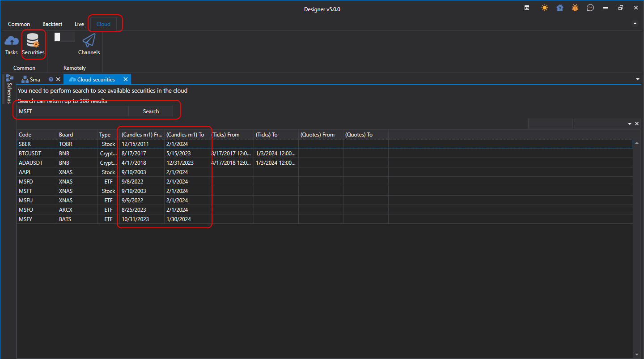Select the MSFT stock row

point(325,191)
